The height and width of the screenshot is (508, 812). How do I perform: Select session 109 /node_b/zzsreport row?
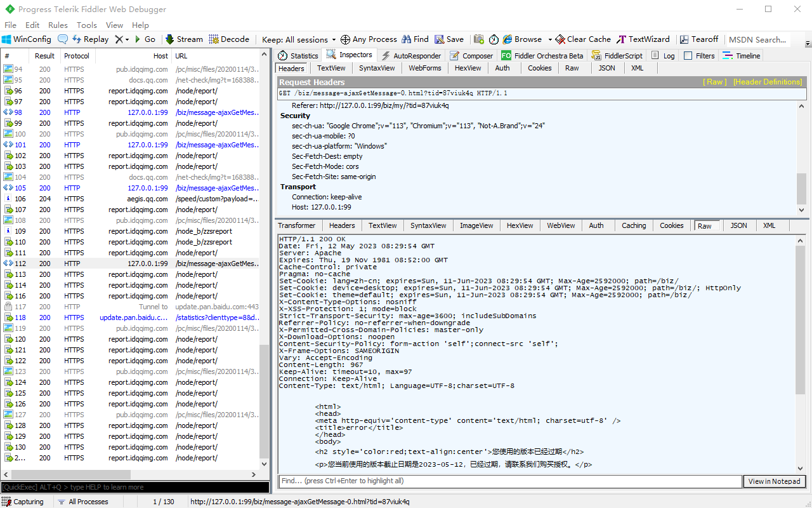click(130, 231)
